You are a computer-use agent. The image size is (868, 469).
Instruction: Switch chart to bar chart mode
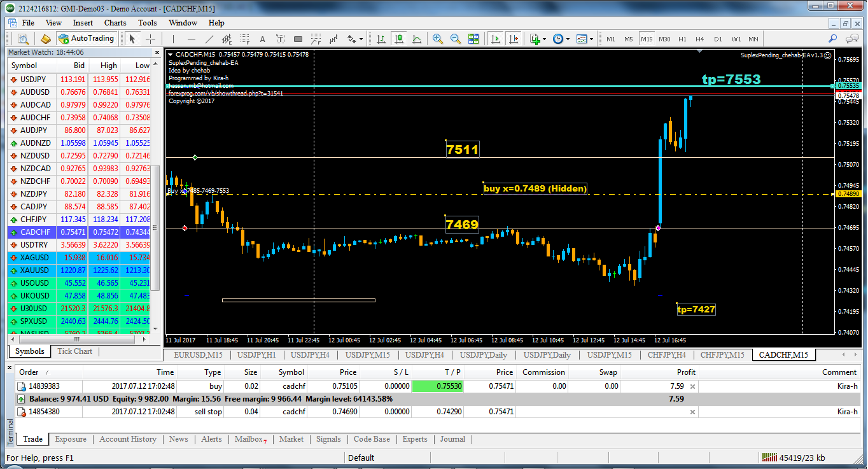(381, 39)
